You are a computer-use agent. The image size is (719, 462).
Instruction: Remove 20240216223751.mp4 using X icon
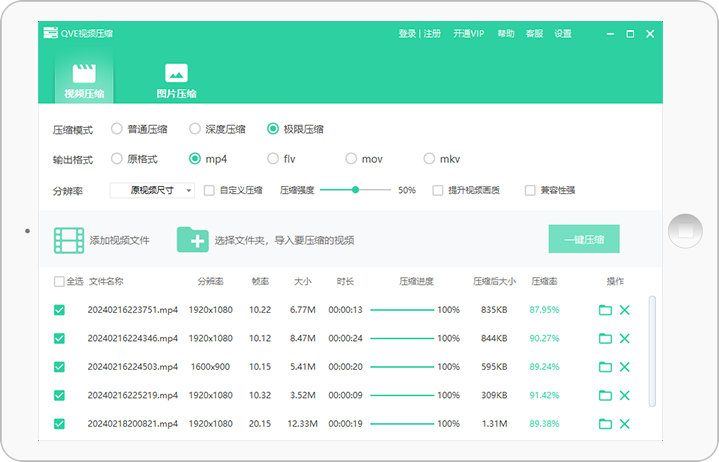point(625,310)
